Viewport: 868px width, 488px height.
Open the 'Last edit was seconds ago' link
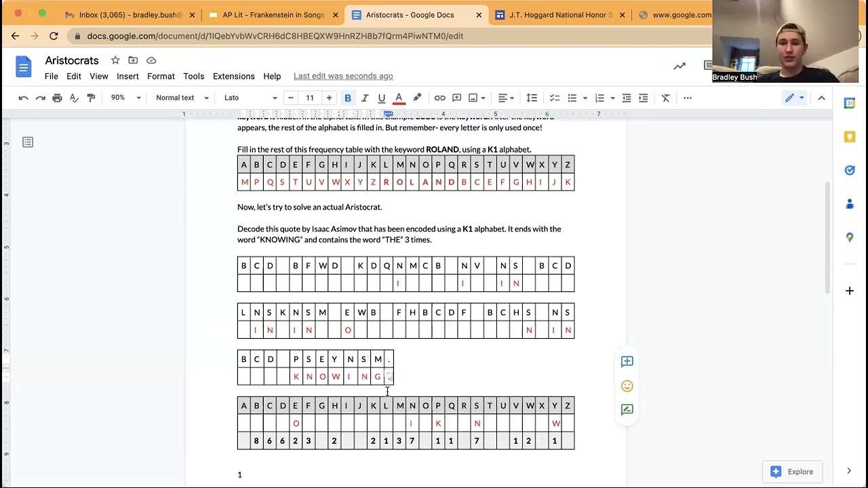[343, 76]
